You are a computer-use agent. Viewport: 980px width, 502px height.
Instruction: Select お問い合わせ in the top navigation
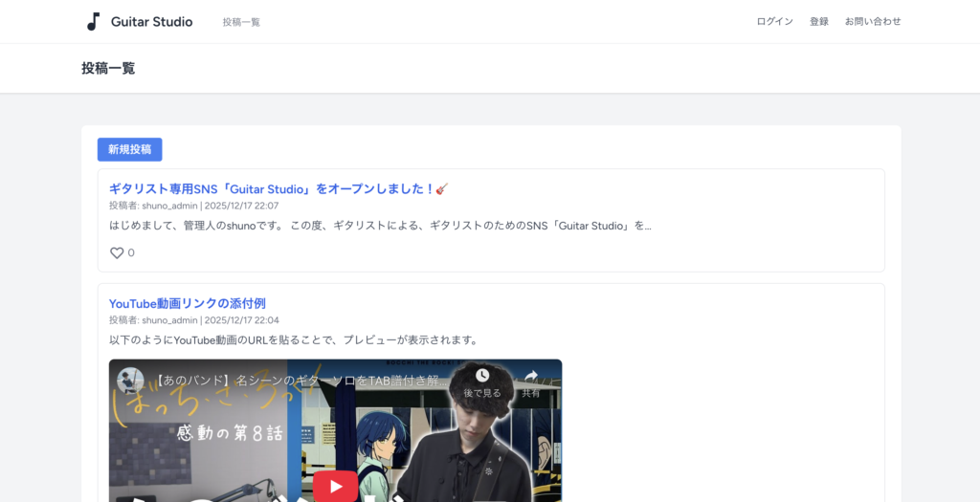pos(872,22)
